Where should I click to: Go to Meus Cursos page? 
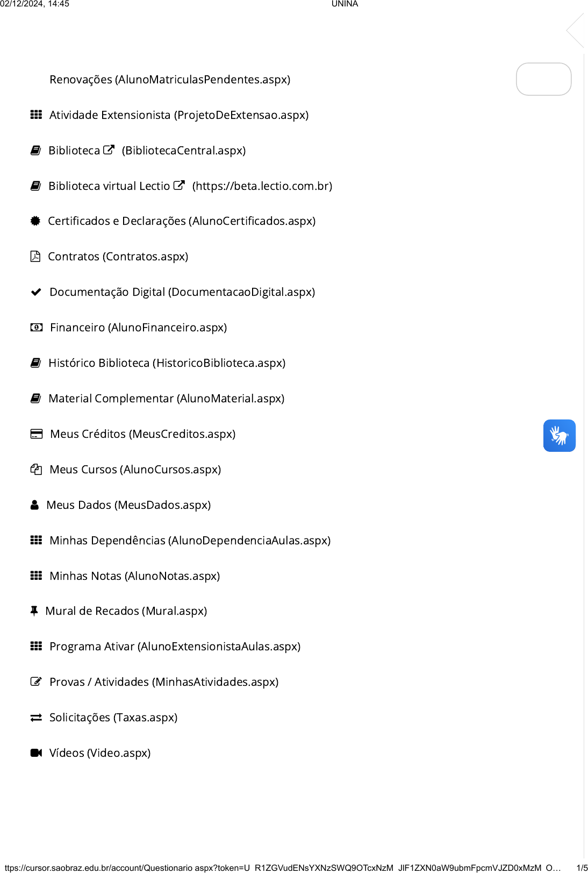135,469
